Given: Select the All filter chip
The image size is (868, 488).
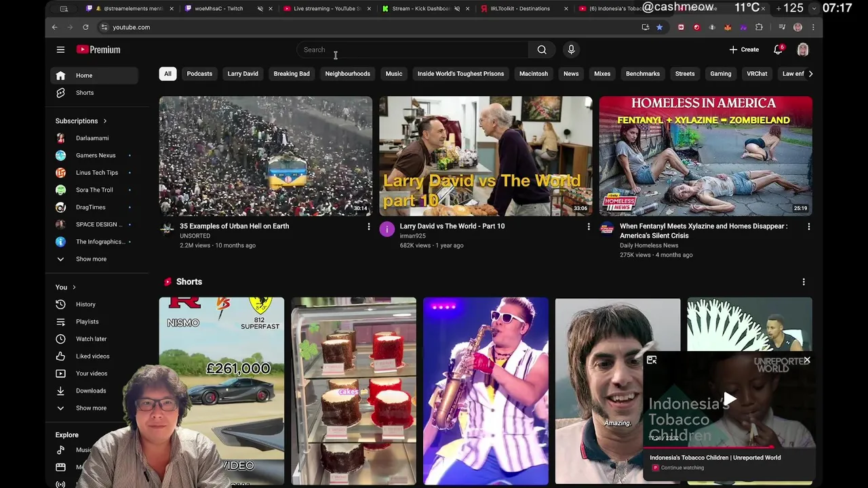Looking at the screenshot, I should click(x=167, y=74).
